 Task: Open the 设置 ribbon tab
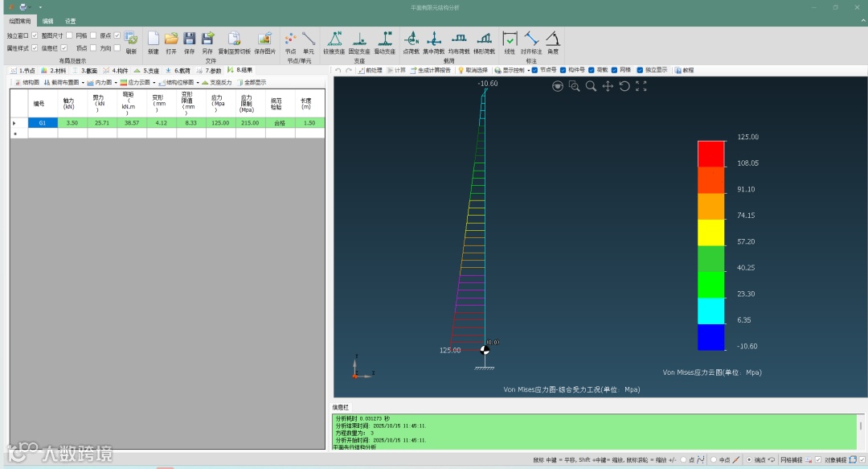tap(70, 21)
